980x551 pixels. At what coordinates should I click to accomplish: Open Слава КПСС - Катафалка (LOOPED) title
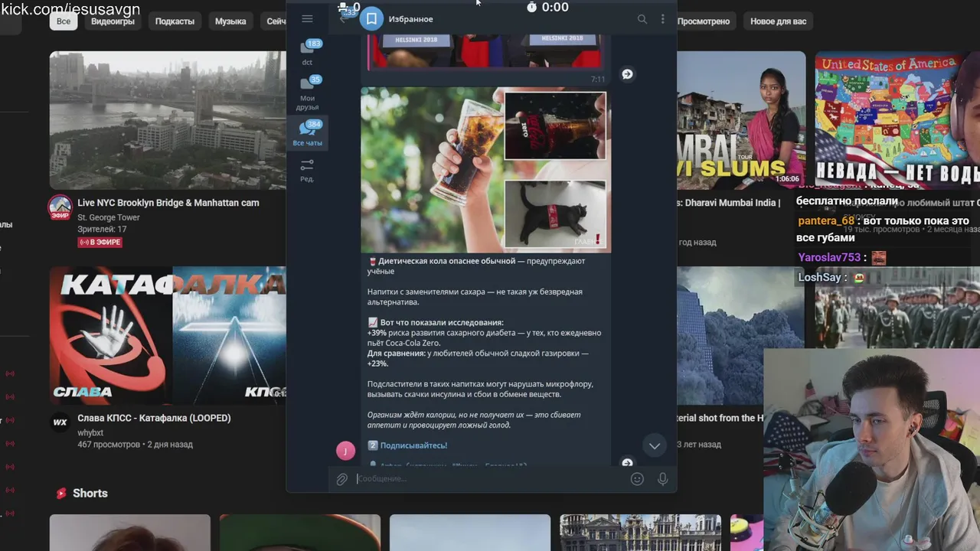coord(154,418)
